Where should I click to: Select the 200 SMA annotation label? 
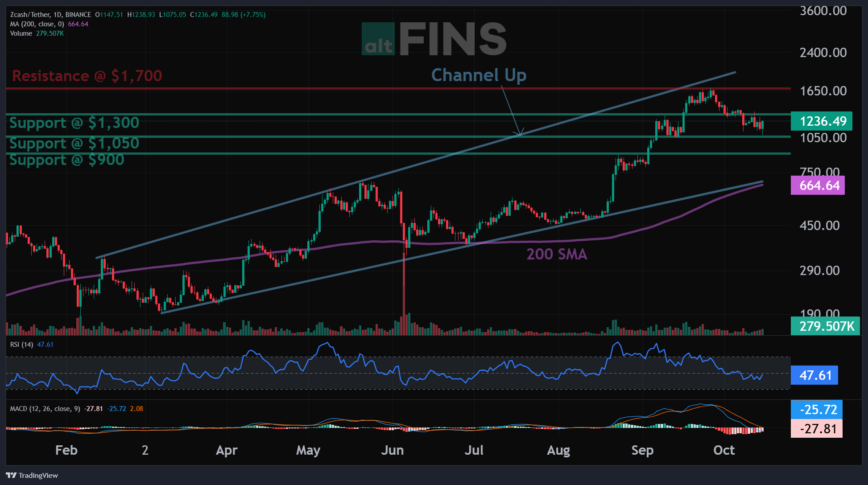(557, 254)
